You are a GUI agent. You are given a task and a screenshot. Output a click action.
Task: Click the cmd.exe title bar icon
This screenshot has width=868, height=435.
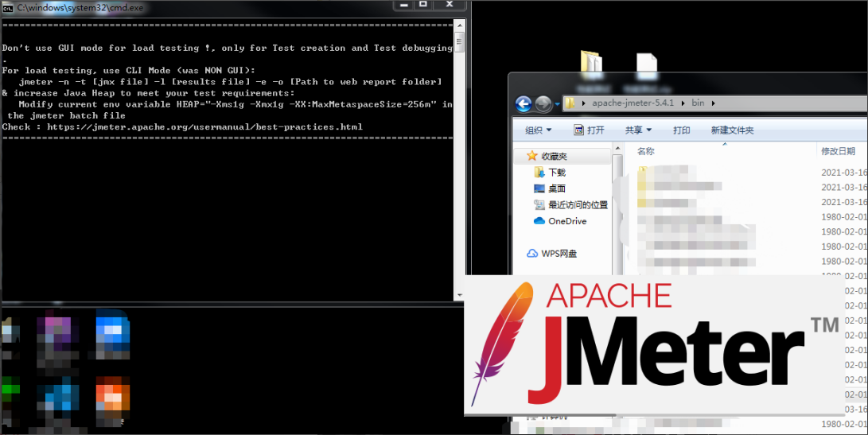click(x=8, y=7)
